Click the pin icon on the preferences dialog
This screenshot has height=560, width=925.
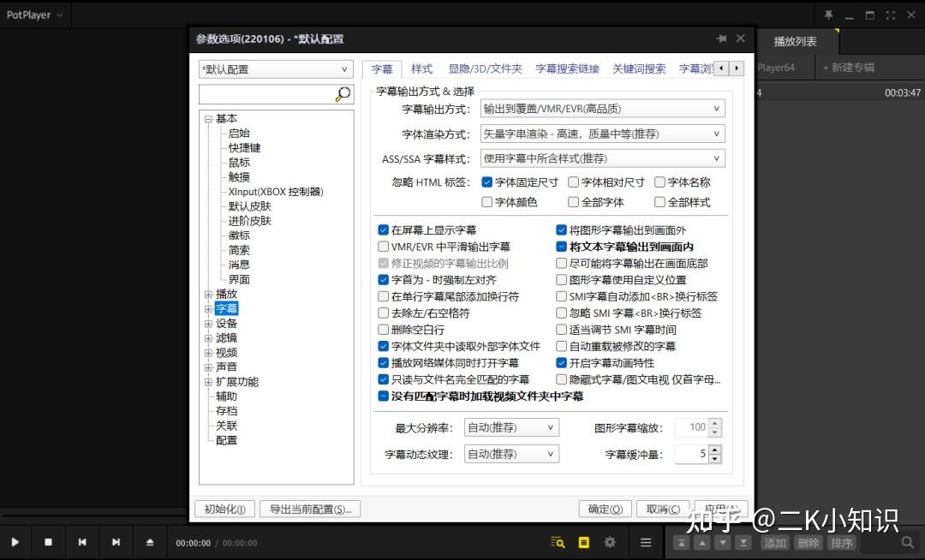click(720, 38)
